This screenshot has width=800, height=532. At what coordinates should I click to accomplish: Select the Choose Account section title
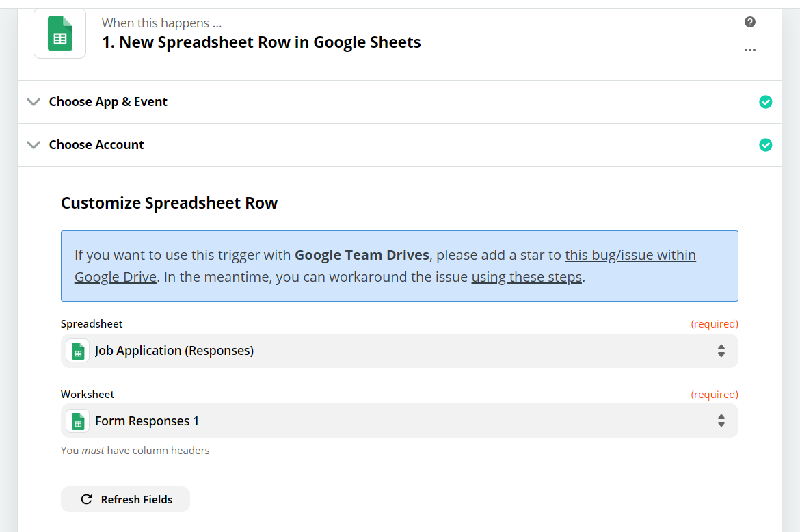click(96, 145)
